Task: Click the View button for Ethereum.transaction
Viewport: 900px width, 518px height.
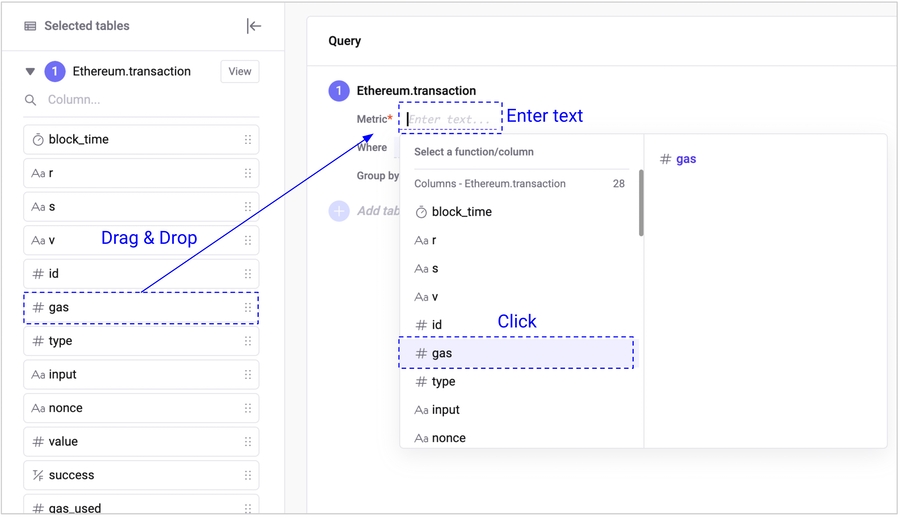Action: (240, 72)
